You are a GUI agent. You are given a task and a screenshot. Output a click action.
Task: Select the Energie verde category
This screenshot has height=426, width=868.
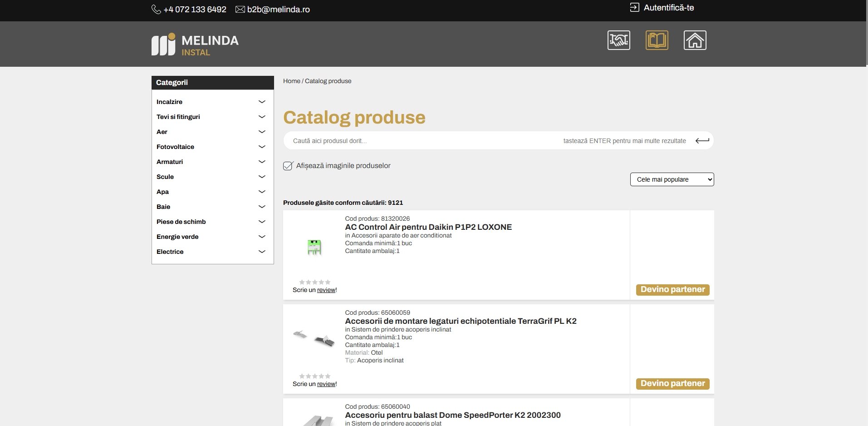pos(177,237)
